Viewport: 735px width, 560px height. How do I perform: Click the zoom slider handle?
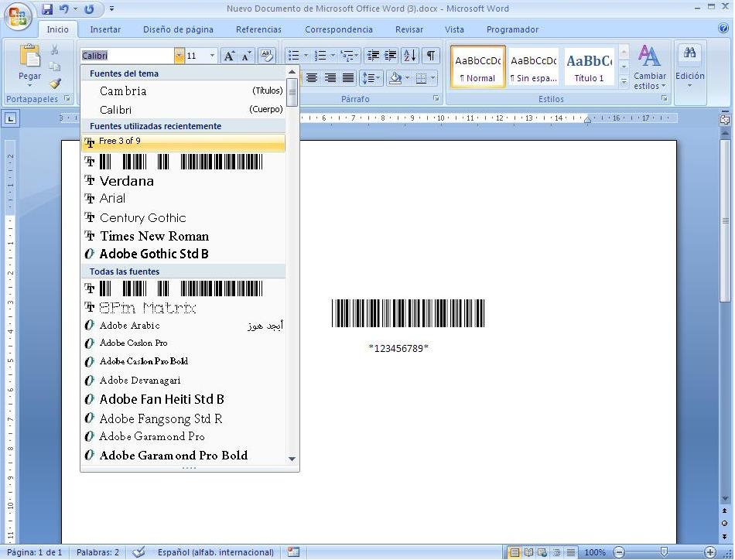point(664,552)
